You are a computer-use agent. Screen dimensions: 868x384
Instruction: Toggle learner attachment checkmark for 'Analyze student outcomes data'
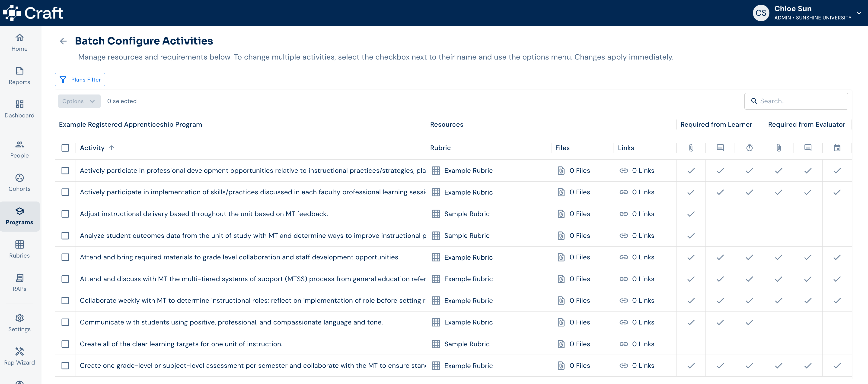[x=691, y=236]
